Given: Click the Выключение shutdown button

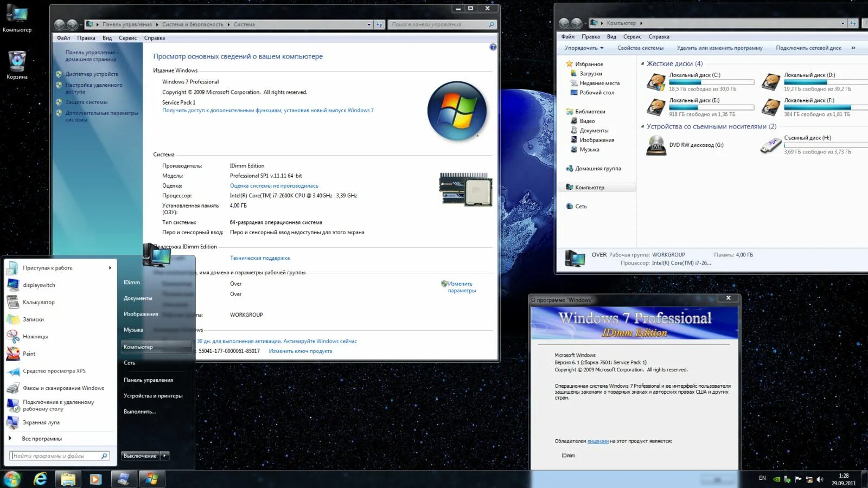Looking at the screenshot, I should pyautogui.click(x=140, y=456).
